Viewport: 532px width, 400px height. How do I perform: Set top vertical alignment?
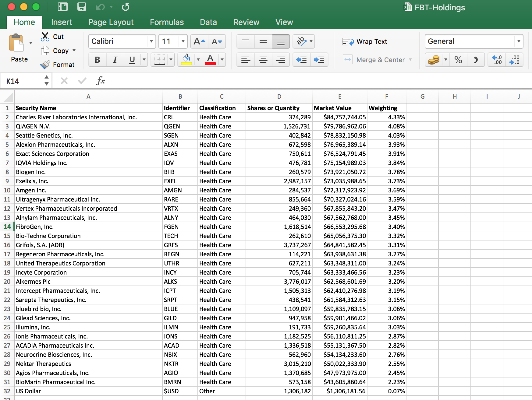pyautogui.click(x=246, y=41)
